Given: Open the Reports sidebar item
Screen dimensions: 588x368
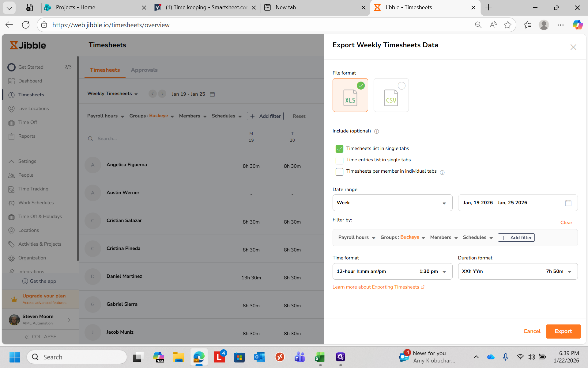Looking at the screenshot, I should pos(27,136).
